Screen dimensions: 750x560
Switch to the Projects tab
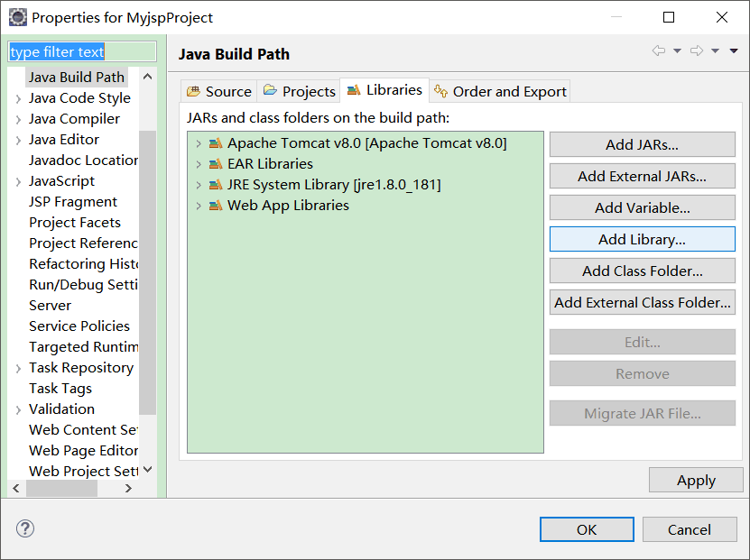coord(299,91)
